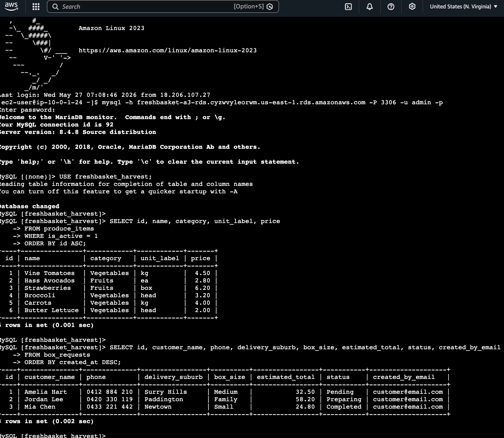Click the 'Family' box size cell
Screen dimensions: 504x438
226,399
